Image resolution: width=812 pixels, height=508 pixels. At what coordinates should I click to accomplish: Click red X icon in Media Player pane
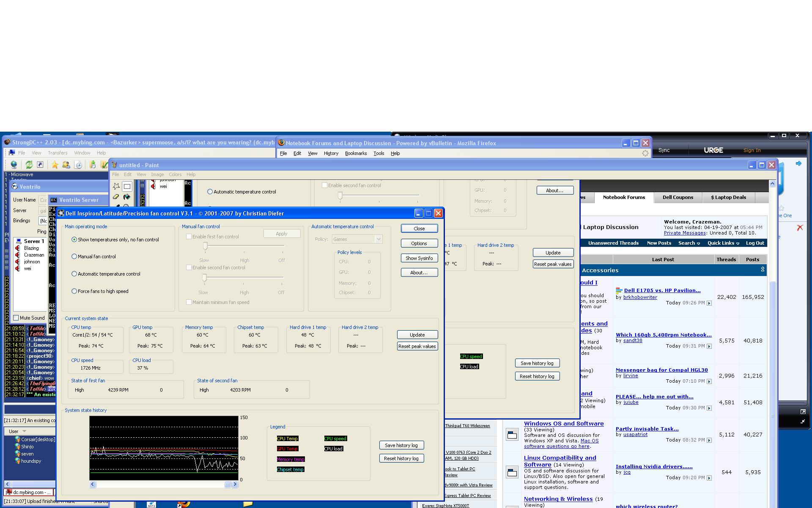800,228
